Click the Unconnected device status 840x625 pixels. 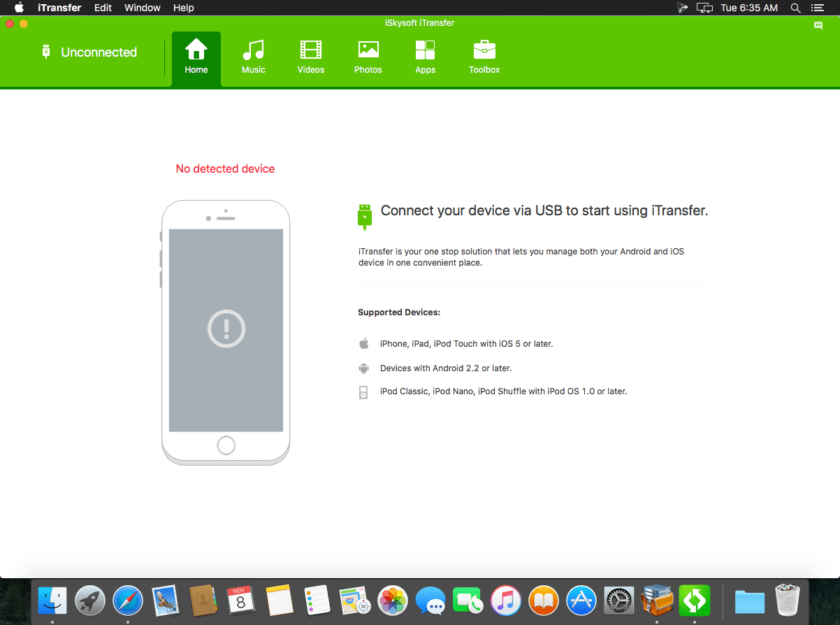89,52
